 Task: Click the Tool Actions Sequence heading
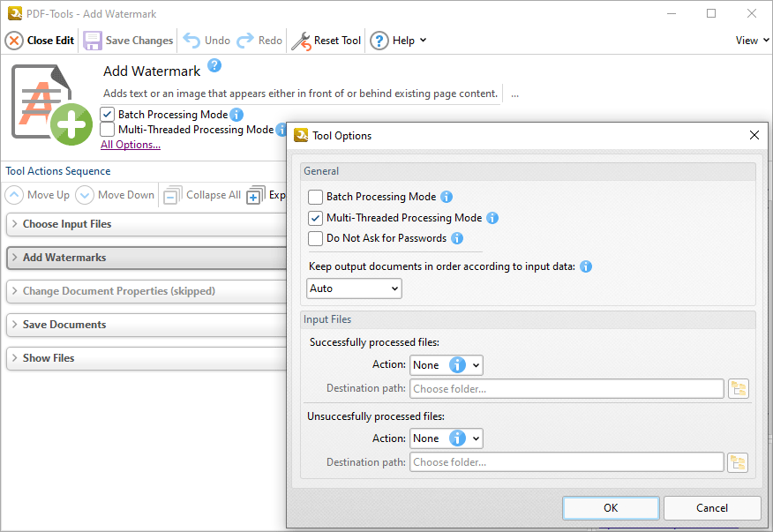tap(58, 171)
